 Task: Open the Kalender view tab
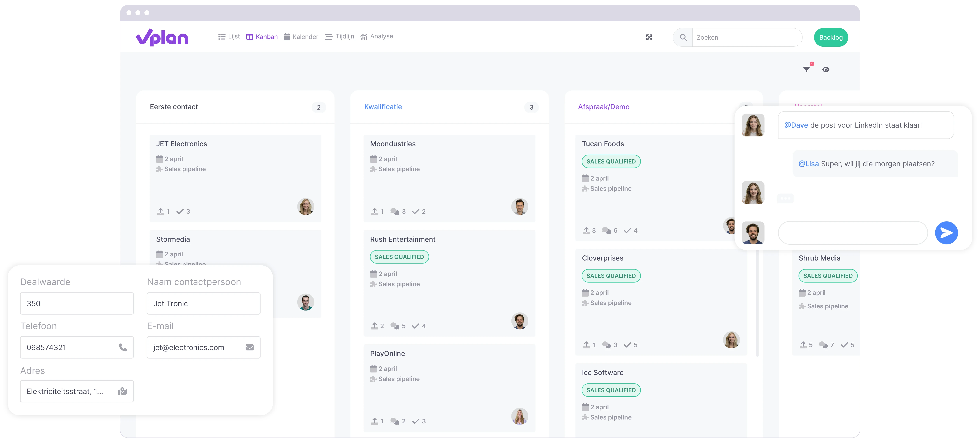301,37
